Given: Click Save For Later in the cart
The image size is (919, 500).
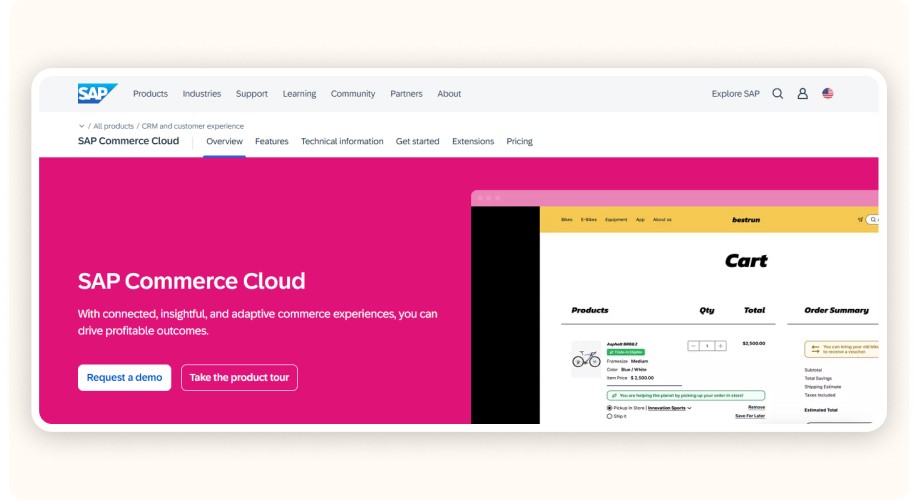Looking at the screenshot, I should [x=750, y=416].
